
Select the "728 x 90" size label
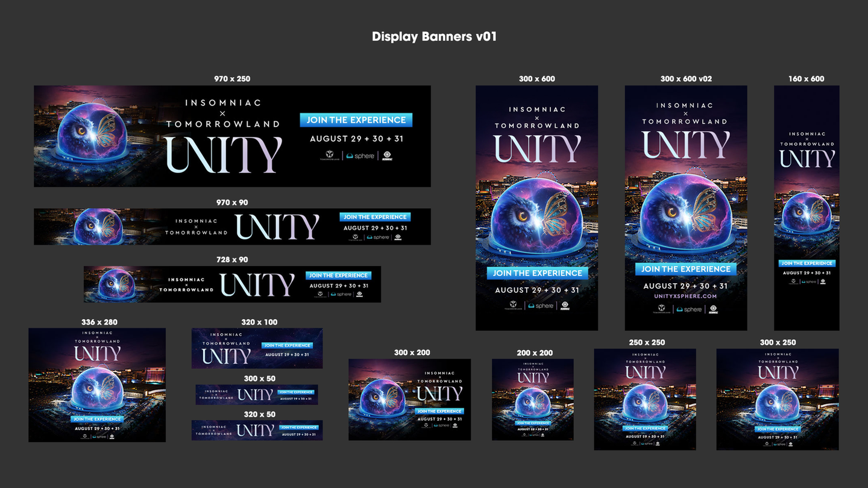click(x=232, y=260)
